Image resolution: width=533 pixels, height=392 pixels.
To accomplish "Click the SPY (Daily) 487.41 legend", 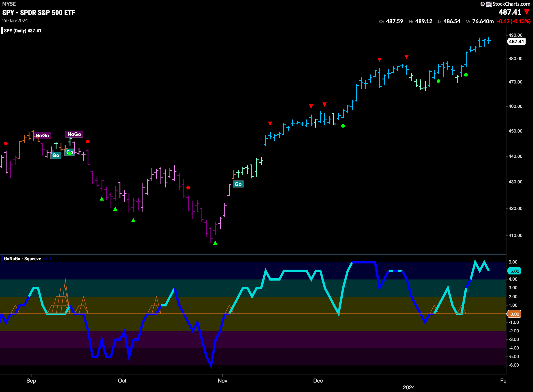I will [x=23, y=31].
